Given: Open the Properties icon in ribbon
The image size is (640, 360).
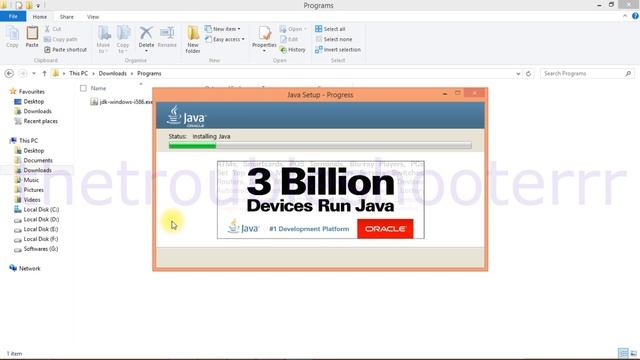Looking at the screenshot, I should 264,33.
